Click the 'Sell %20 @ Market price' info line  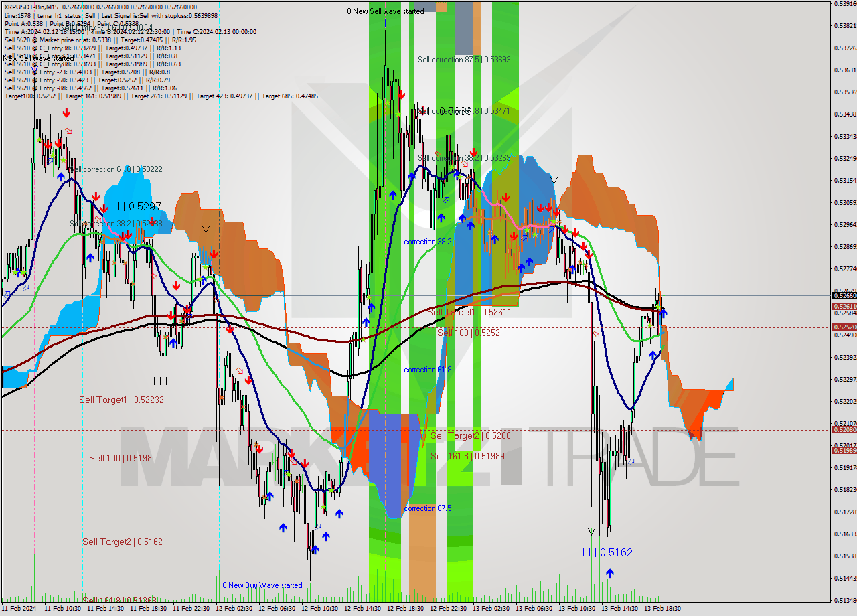[100, 40]
